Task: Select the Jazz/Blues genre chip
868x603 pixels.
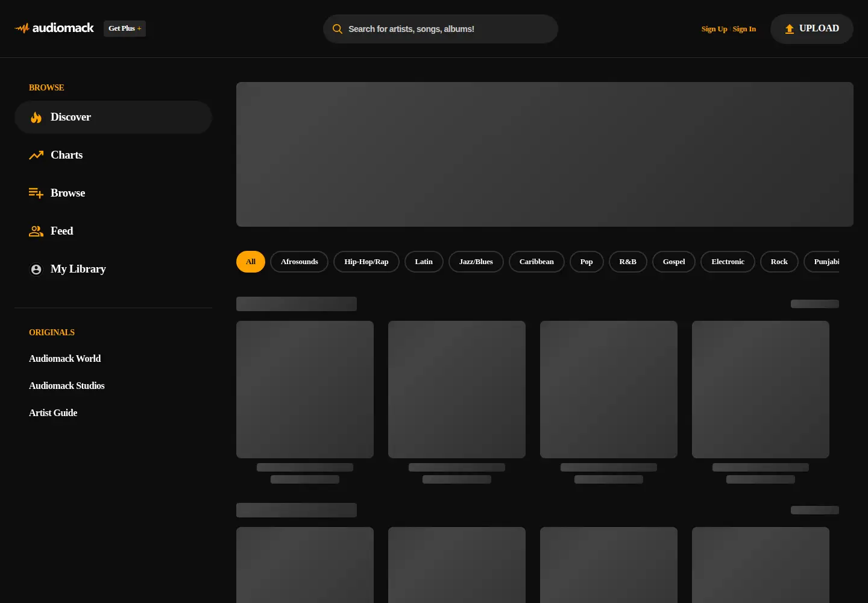Action: 476,262
